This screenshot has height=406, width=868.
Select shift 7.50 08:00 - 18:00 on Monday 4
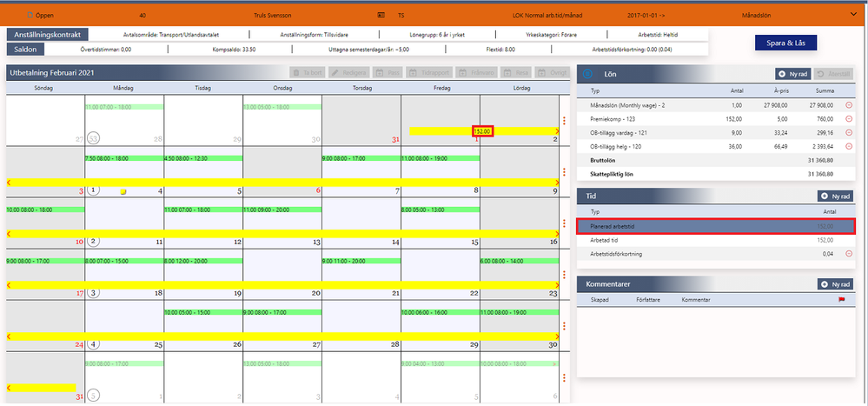click(x=124, y=158)
